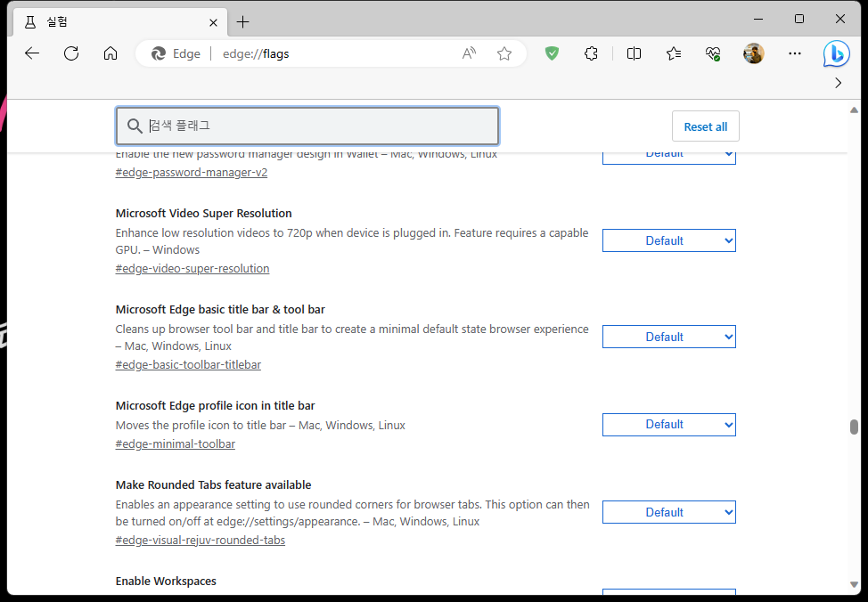Open the green shield extension icon
The width and height of the screenshot is (868, 602).
tap(552, 53)
